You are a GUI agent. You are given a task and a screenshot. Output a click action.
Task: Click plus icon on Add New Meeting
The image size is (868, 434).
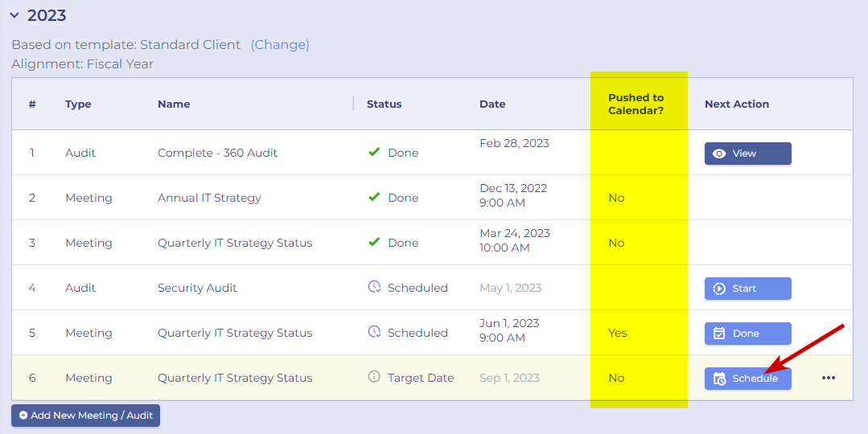(23, 416)
